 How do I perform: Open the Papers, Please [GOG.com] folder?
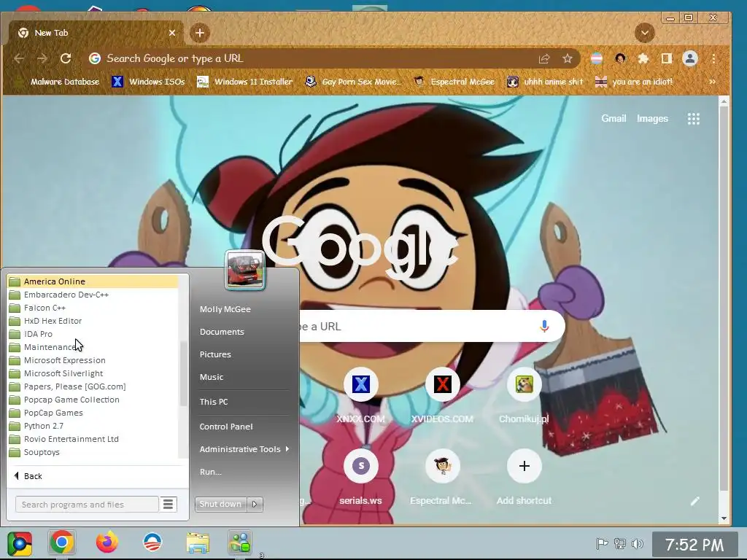[93, 386]
